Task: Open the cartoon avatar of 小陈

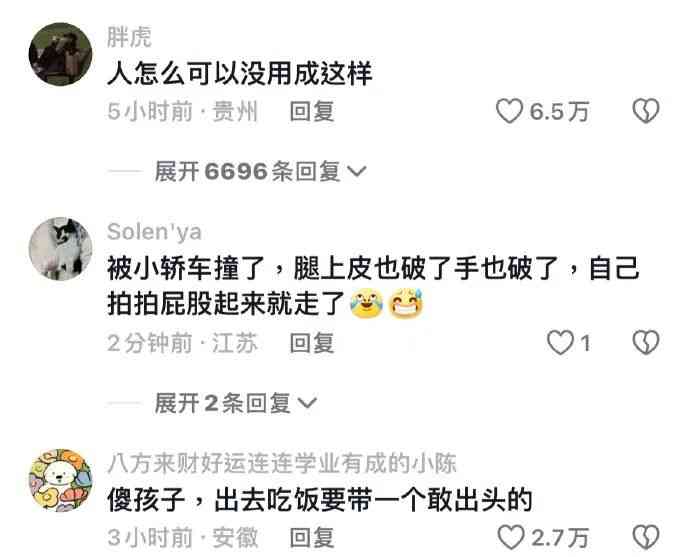Action: tap(60, 480)
